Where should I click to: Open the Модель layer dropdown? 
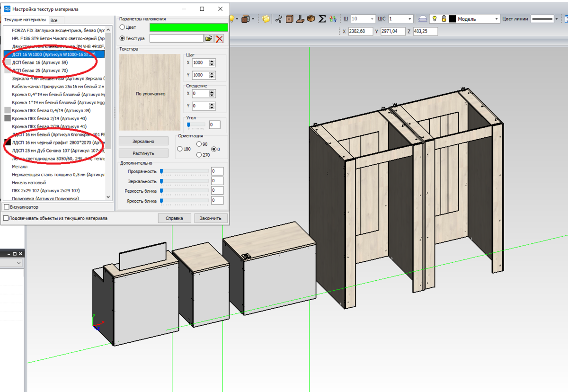click(x=497, y=19)
